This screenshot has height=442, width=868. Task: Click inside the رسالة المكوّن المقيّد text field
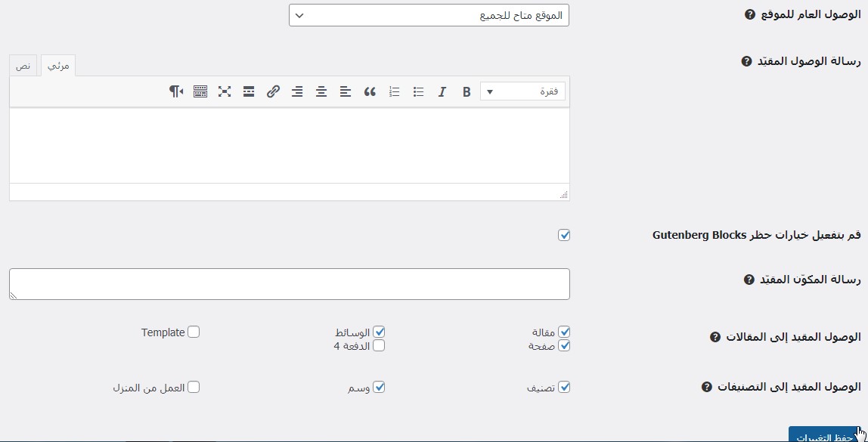290,283
